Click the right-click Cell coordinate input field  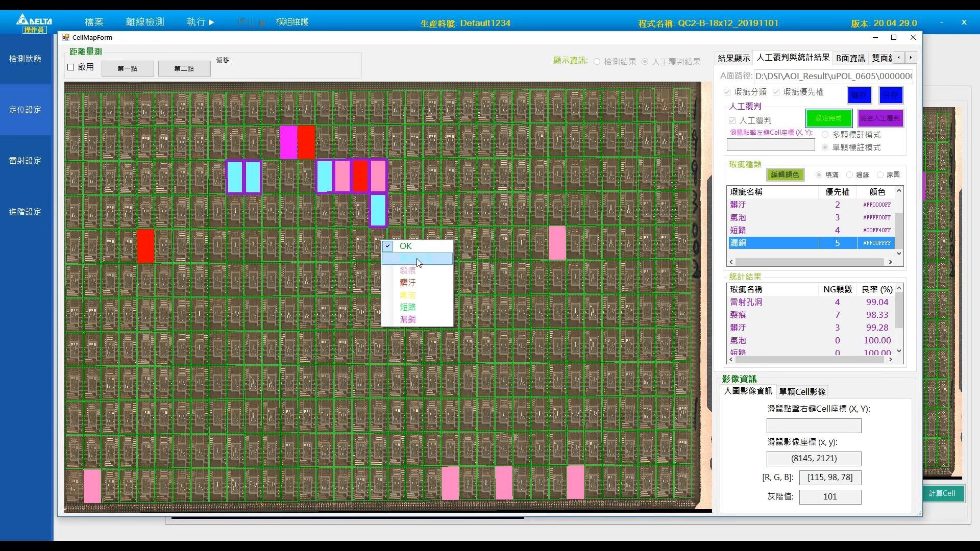[814, 425]
